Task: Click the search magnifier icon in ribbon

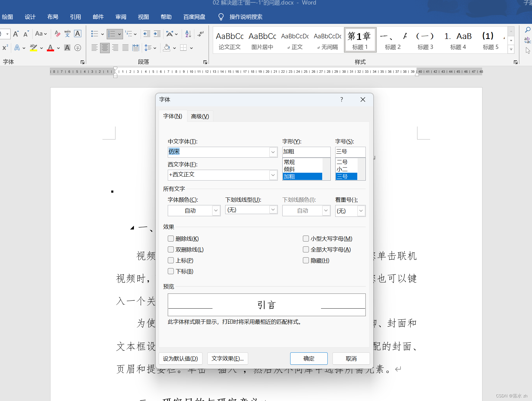Action: (527, 30)
